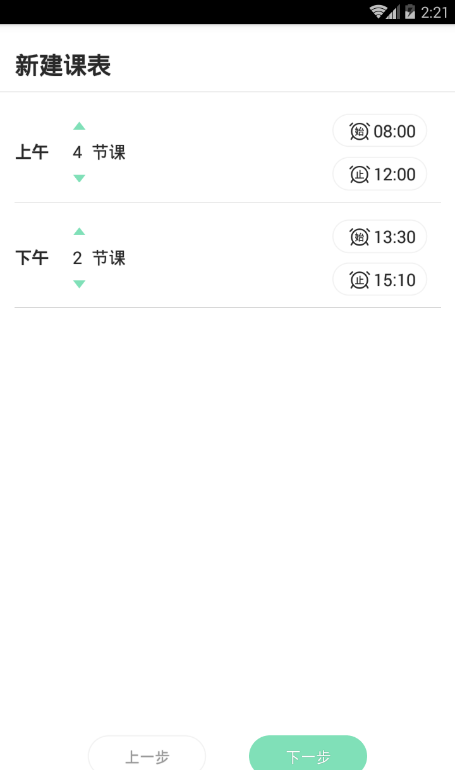This screenshot has width=455, height=770.
Task: Select the 上午 row label
Action: click(32, 152)
